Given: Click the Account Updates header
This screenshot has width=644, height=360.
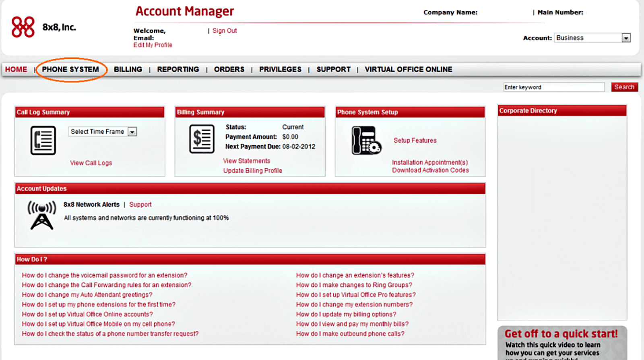Looking at the screenshot, I should [x=250, y=188].
